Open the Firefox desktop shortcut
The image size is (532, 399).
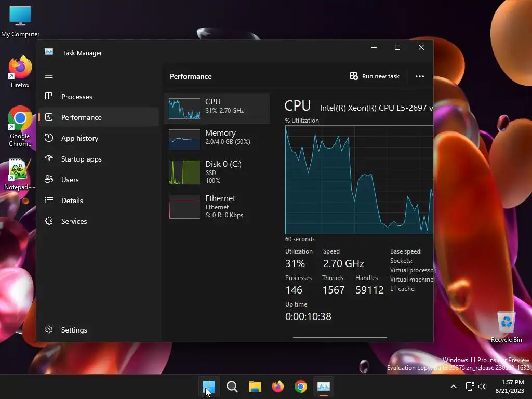point(20,72)
